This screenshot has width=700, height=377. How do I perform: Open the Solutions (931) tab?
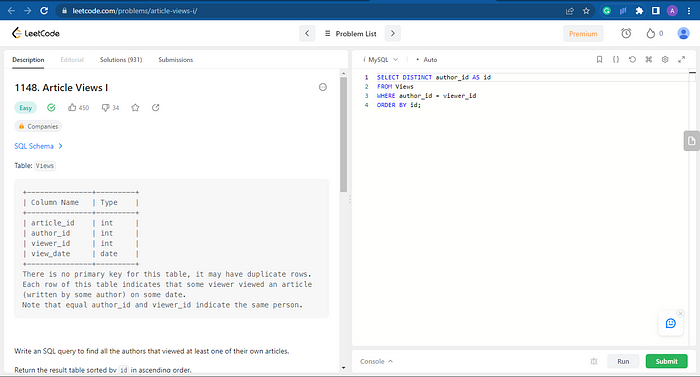pyautogui.click(x=121, y=60)
